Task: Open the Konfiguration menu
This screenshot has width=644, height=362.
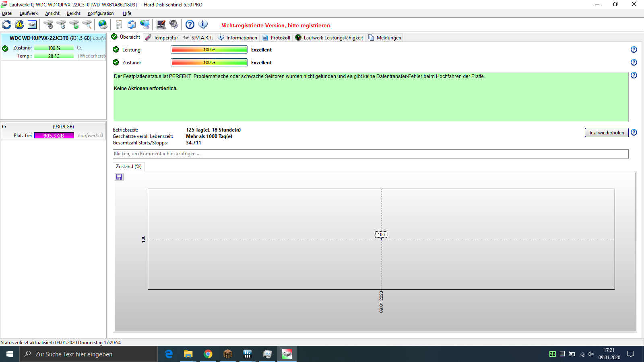Action: click(101, 13)
